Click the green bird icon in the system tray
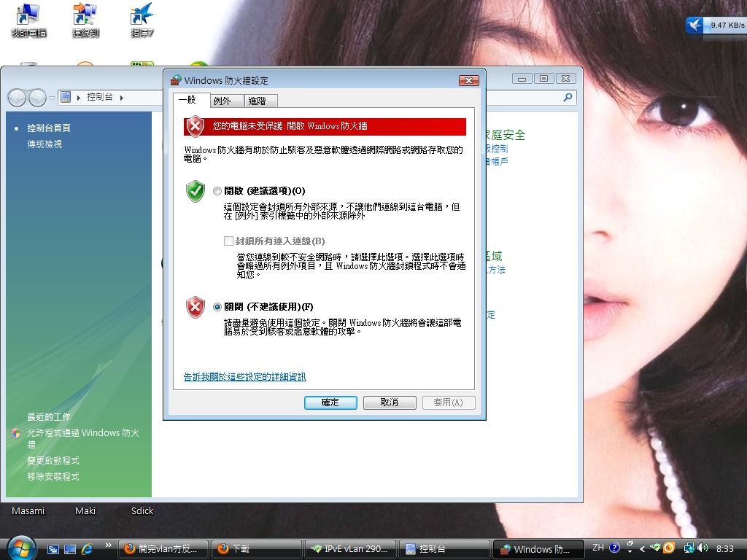Image resolution: width=747 pixels, height=560 pixels. 657,548
